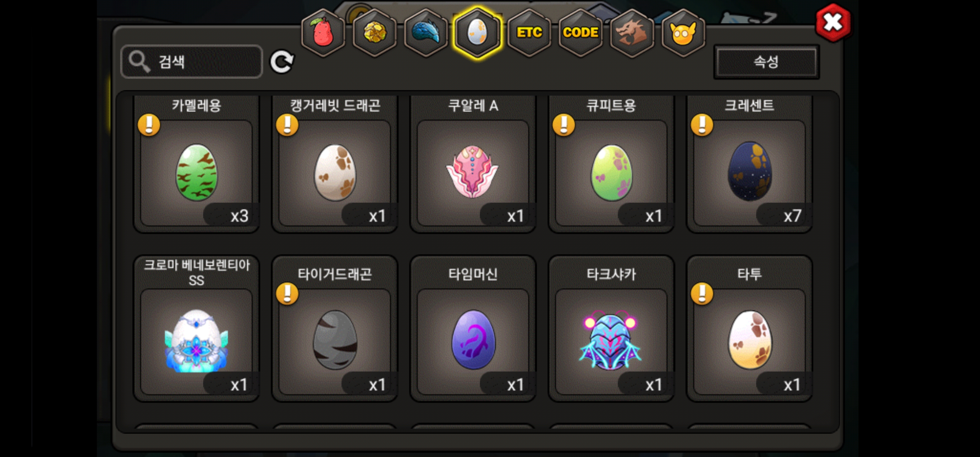Screen dimensions: 980x457
Task: Tap the exclamation badge on 캥거래빗 드래곤
Action: tap(287, 125)
